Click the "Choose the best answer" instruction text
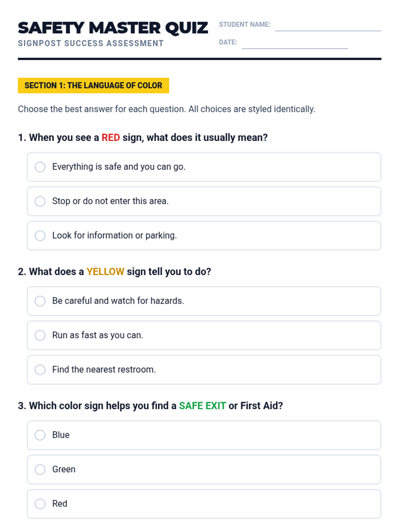Screen dimensions: 399x532 pyautogui.click(x=166, y=109)
